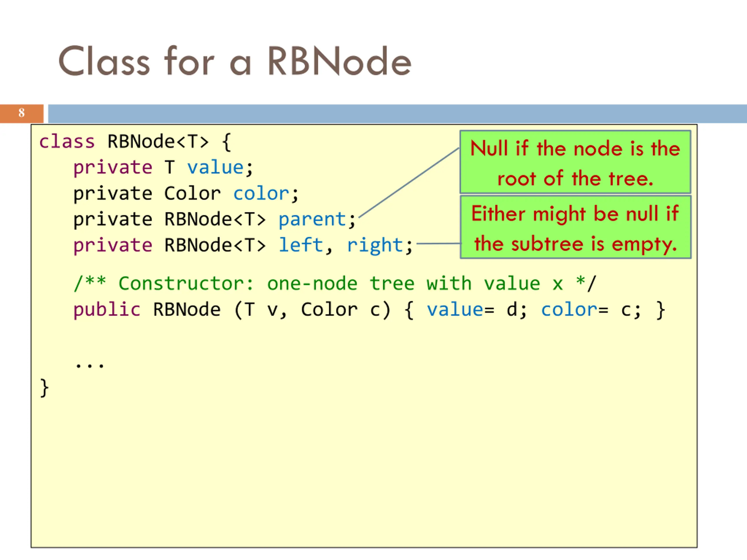The height and width of the screenshot is (560, 747).
Task: Click the green comment "/** Constructor: one-node tree"
Action: pyautogui.click(x=335, y=283)
